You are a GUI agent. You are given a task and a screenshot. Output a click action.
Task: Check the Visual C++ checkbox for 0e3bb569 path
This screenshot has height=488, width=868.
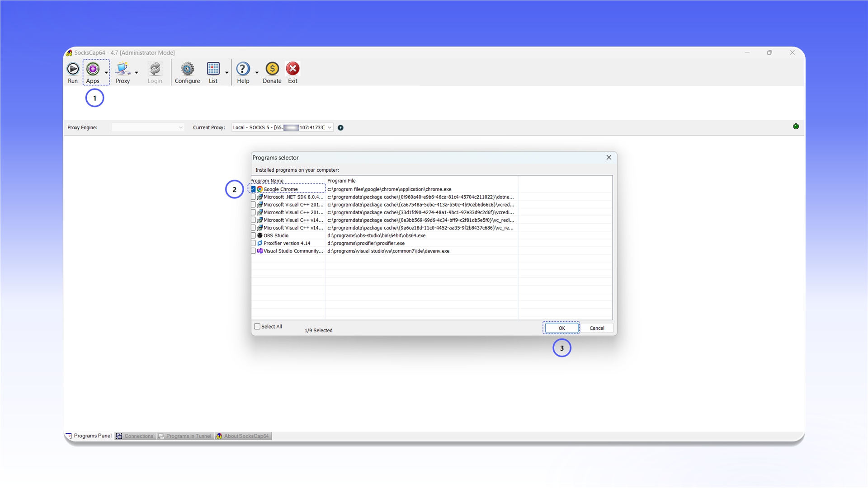[x=253, y=220]
